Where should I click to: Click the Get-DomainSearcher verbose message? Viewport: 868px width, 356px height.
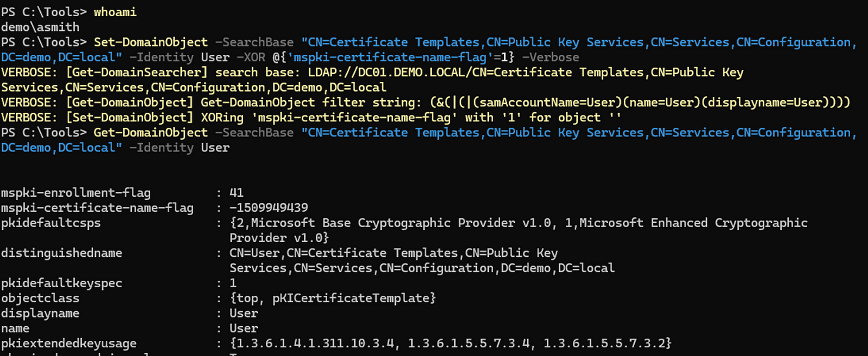tap(137, 73)
